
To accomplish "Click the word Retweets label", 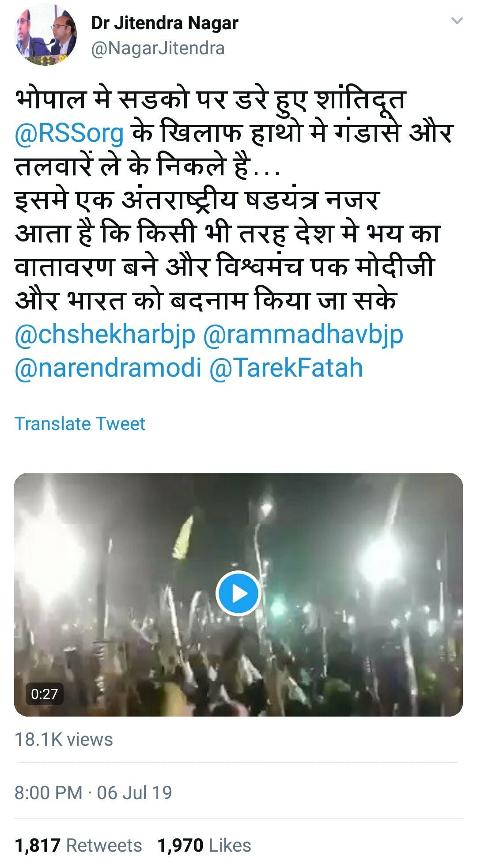I will [104, 845].
